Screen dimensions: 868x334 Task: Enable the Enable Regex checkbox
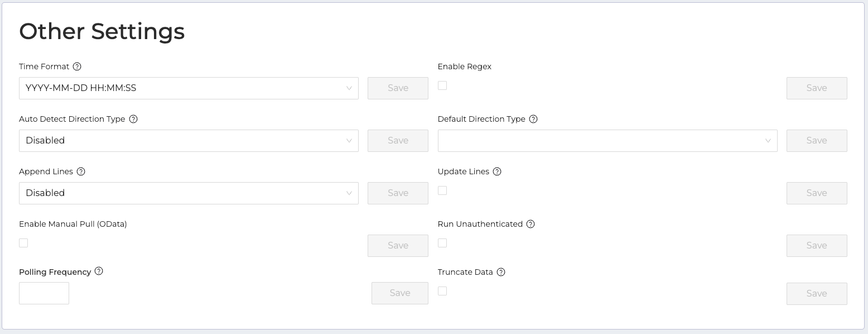[x=442, y=85]
